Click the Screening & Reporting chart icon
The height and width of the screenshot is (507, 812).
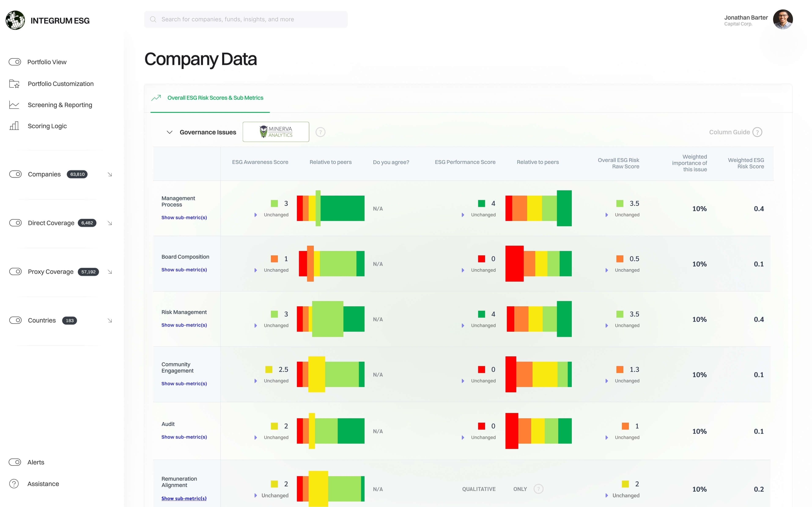(x=14, y=105)
